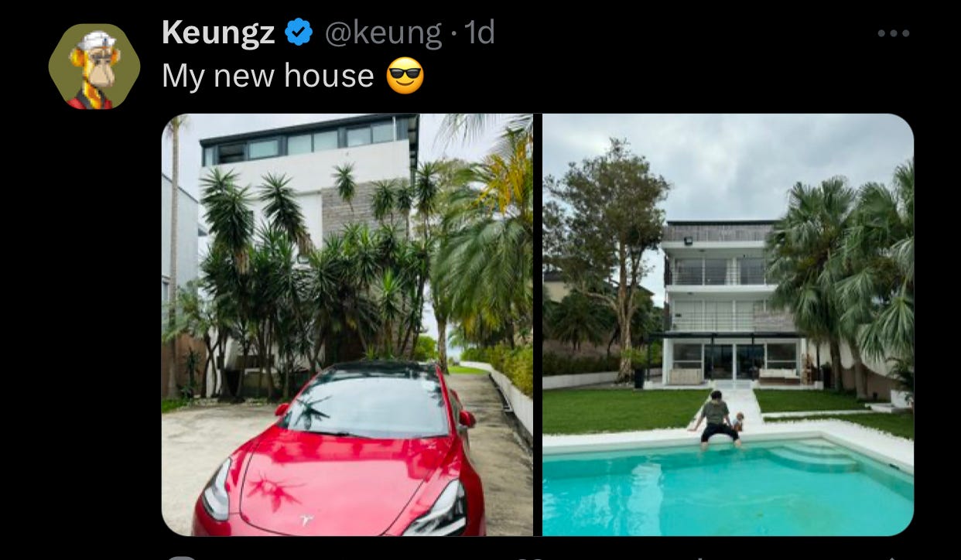Open the Keungz ape profile avatar
Viewport: 961px width, 560px height.
point(94,67)
